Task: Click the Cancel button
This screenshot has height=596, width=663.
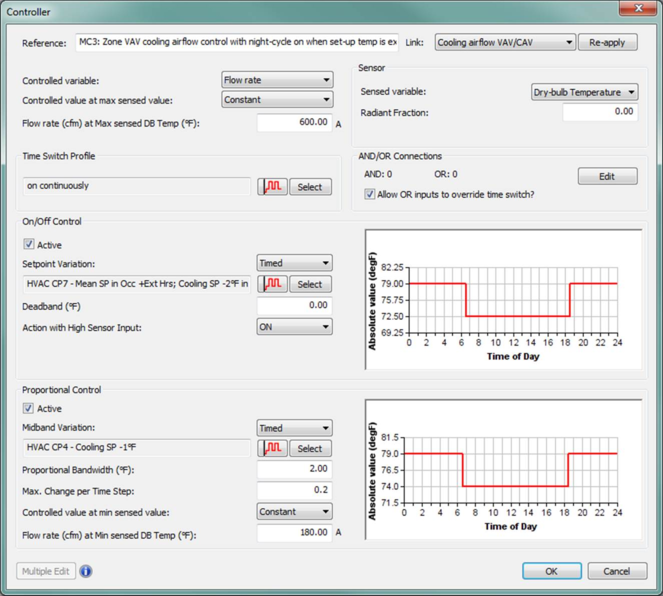Action: [617, 571]
